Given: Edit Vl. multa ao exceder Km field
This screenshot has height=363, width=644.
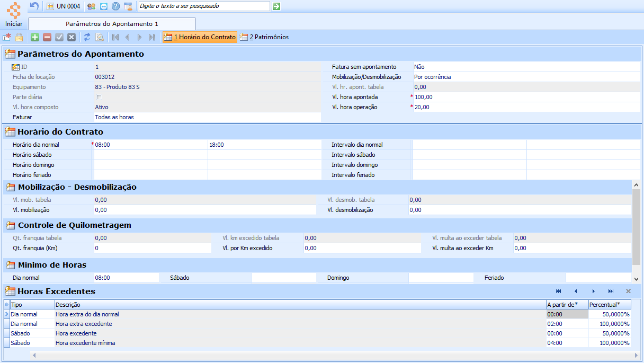Looking at the screenshot, I should [x=572, y=248].
